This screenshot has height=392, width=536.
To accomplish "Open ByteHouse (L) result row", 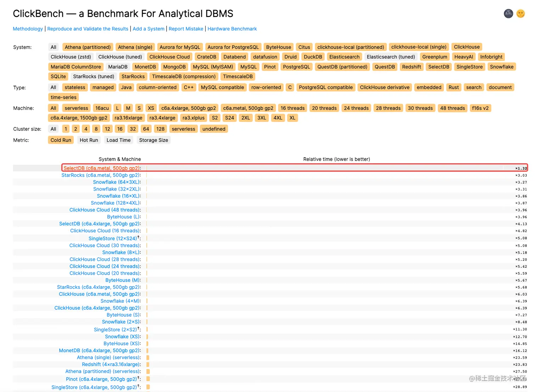I will point(124,217).
